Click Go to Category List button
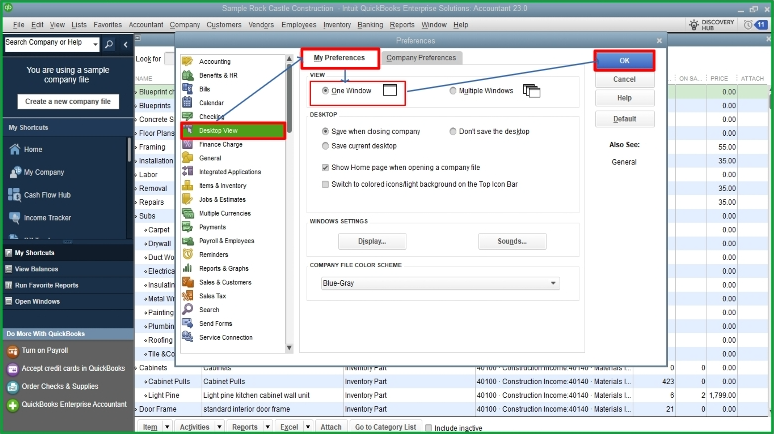This screenshot has height=434, width=774. click(x=386, y=427)
